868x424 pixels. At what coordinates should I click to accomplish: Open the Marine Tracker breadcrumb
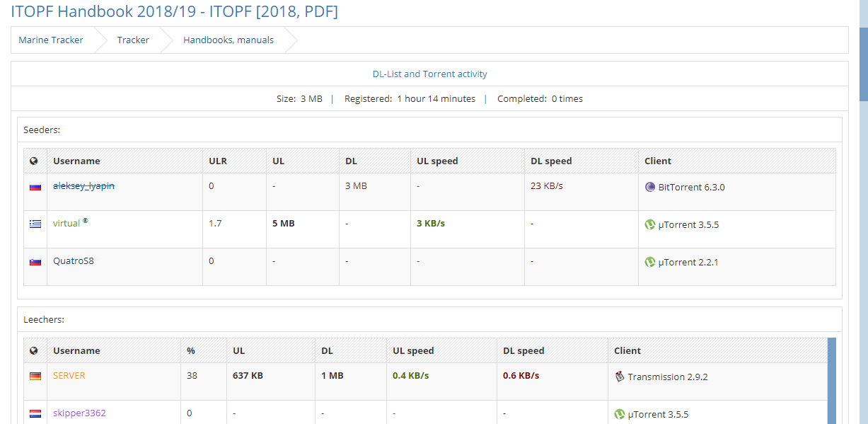pyautogui.click(x=51, y=40)
